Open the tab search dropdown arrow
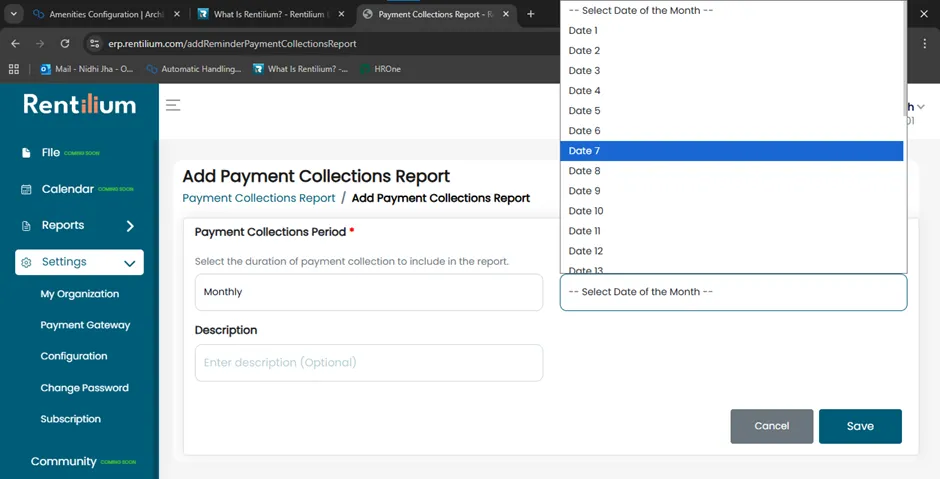The width and height of the screenshot is (940, 479). tap(13, 14)
